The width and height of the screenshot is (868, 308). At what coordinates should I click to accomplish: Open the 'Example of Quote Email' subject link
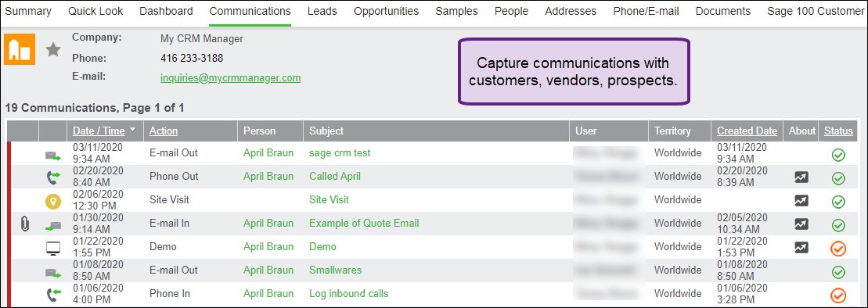(x=364, y=224)
